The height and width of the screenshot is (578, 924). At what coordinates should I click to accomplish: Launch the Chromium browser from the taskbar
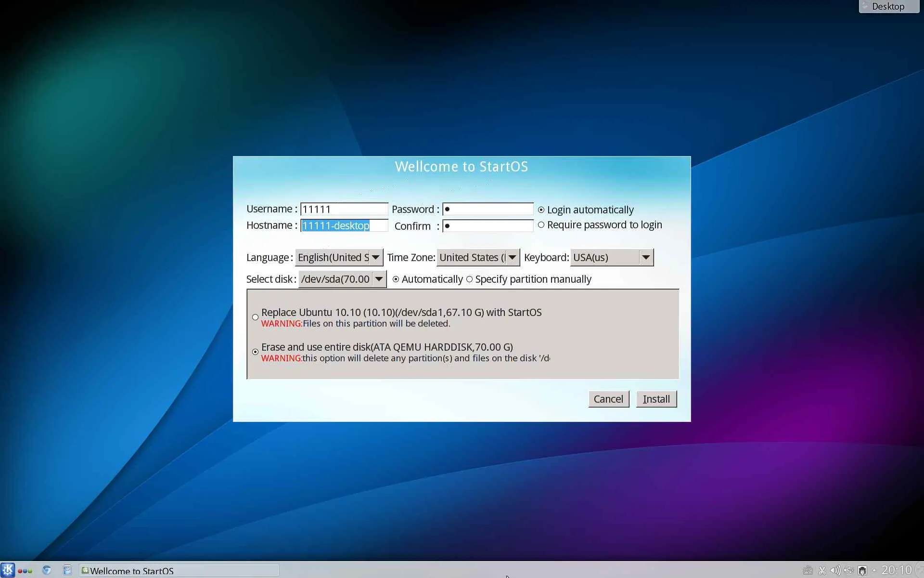point(47,570)
